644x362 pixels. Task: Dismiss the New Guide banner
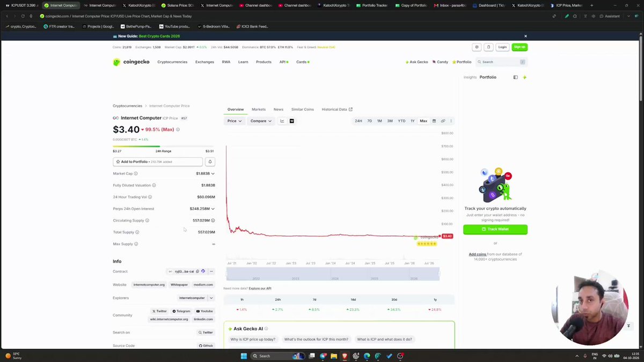tap(525, 36)
